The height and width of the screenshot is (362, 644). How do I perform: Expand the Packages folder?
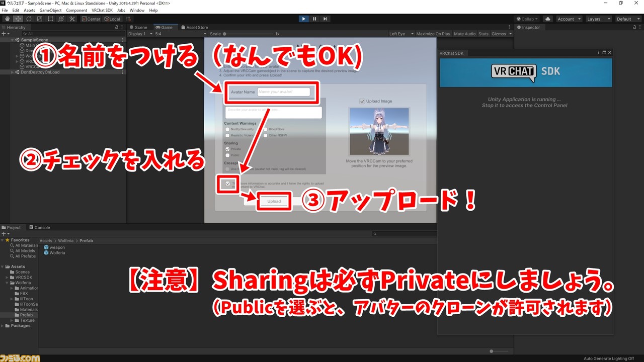3,326
